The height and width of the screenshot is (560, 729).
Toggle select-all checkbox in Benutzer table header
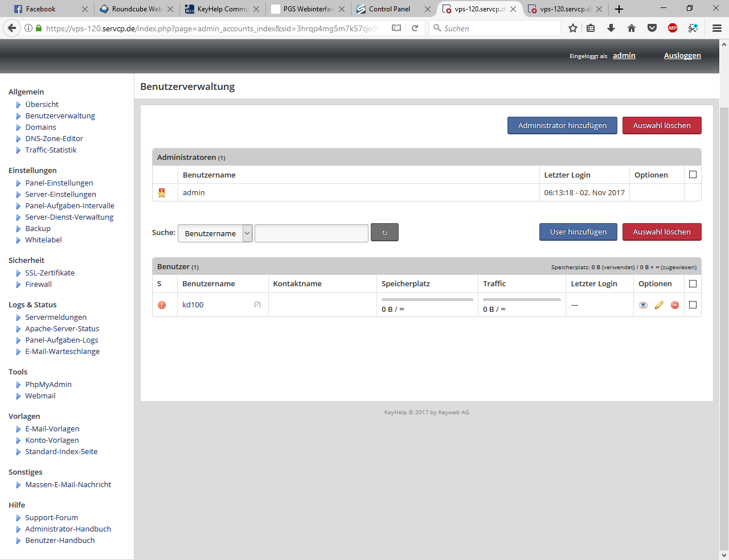[x=693, y=283]
